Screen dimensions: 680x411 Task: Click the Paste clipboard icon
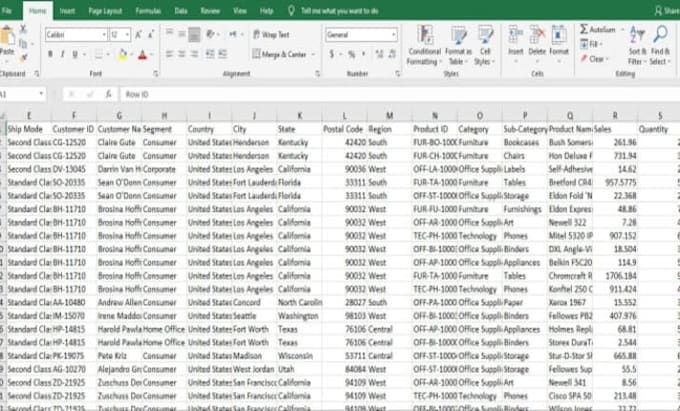pos(7,36)
